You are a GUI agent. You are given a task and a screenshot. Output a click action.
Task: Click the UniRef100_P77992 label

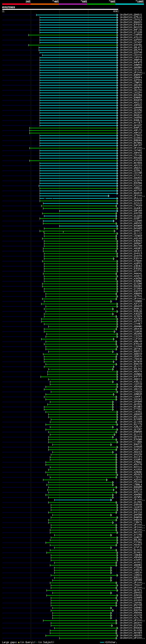tap(131, 409)
